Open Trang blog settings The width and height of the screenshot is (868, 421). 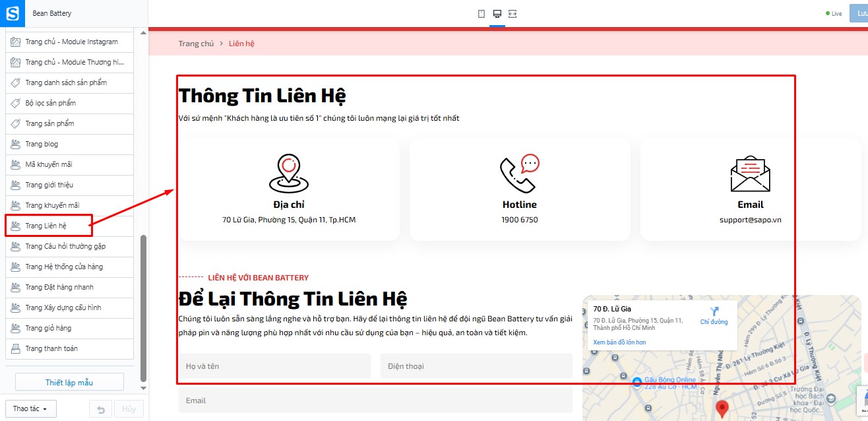pos(69,144)
